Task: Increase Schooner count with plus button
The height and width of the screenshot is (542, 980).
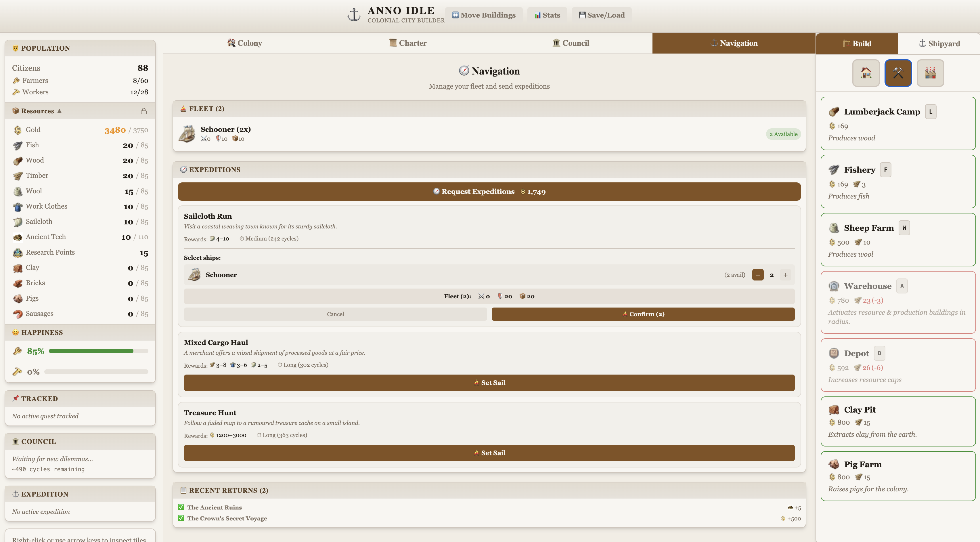Action: point(785,275)
